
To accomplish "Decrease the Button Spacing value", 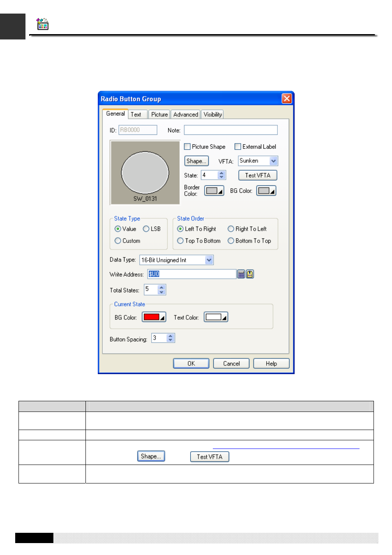I will pyautogui.click(x=171, y=340).
